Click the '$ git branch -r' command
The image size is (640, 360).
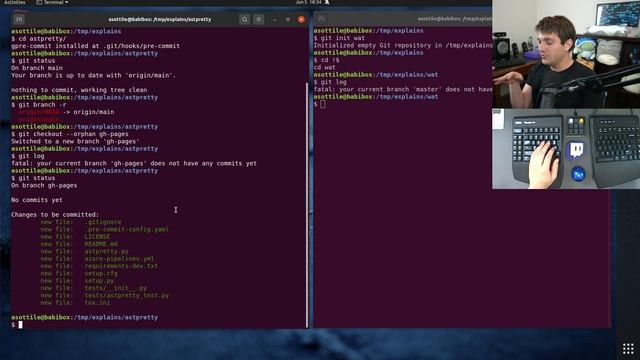[x=38, y=105]
